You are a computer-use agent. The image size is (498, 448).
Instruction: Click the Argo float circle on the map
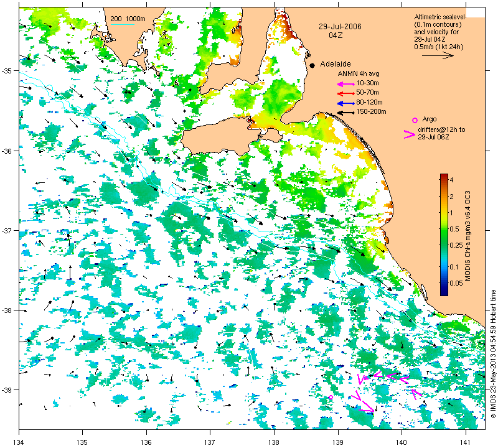331,397
